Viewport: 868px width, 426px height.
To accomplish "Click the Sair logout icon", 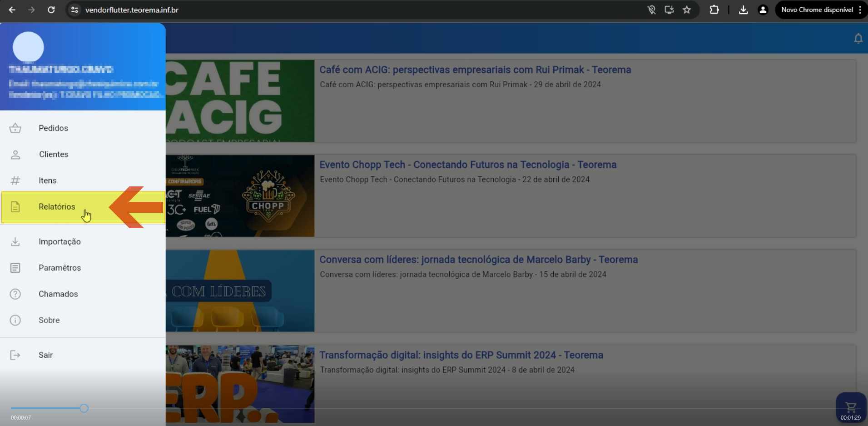I will 15,355.
